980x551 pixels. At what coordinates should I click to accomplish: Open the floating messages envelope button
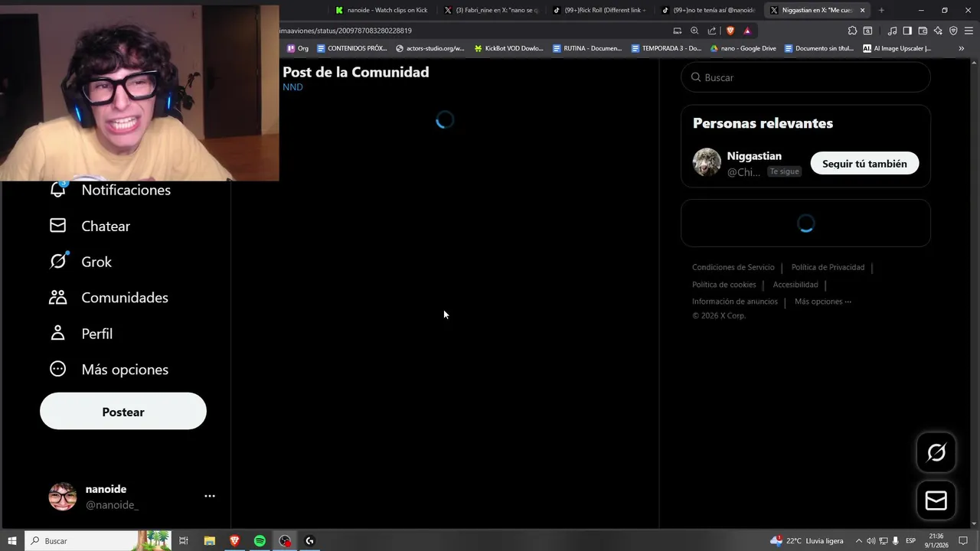pyautogui.click(x=936, y=500)
